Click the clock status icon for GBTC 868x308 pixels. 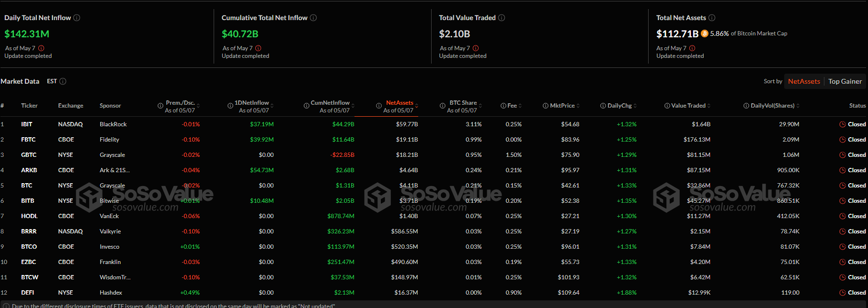click(843, 155)
